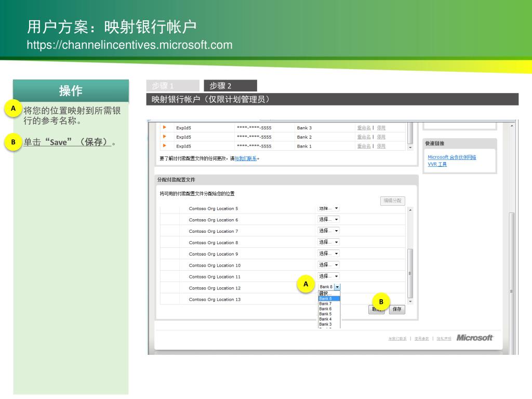Select the 选择... option in the dropdown list

[329, 294]
